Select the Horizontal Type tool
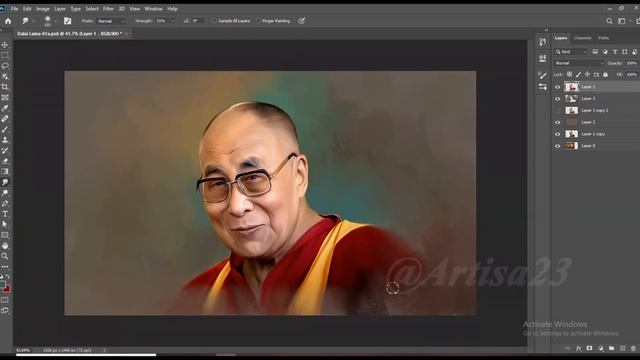Viewport: 640px width, 360px height. click(x=5, y=214)
